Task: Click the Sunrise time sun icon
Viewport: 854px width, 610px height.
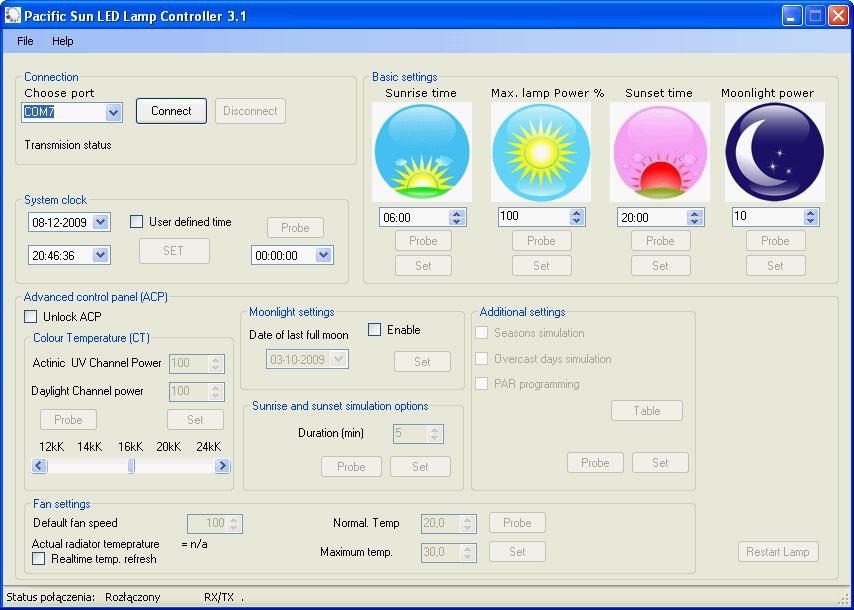Action: click(421, 152)
